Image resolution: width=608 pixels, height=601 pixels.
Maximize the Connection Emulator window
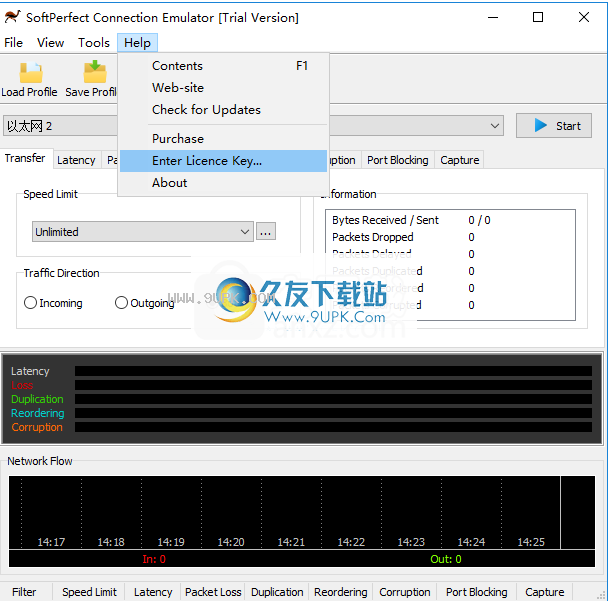(x=538, y=17)
